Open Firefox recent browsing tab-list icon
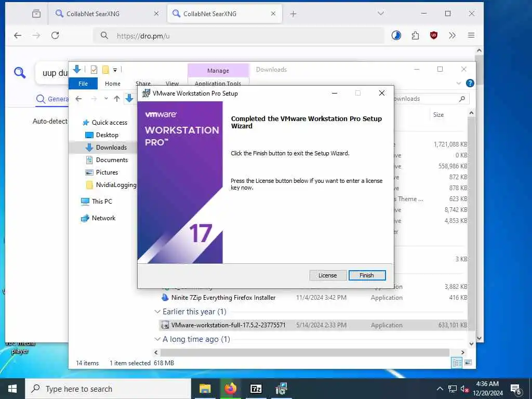This screenshot has height=399, width=532. (x=36, y=14)
